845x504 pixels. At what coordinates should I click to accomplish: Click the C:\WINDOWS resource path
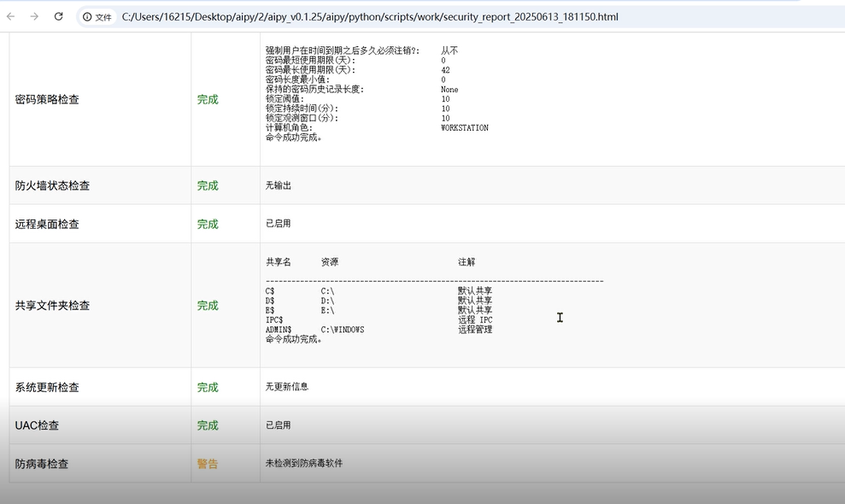[343, 330]
